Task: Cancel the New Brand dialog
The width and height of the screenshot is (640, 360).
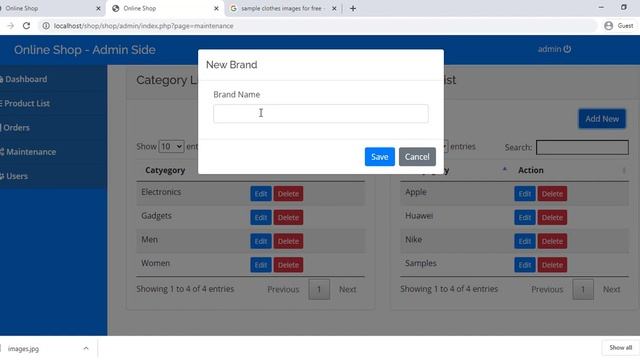Action: pos(417,157)
